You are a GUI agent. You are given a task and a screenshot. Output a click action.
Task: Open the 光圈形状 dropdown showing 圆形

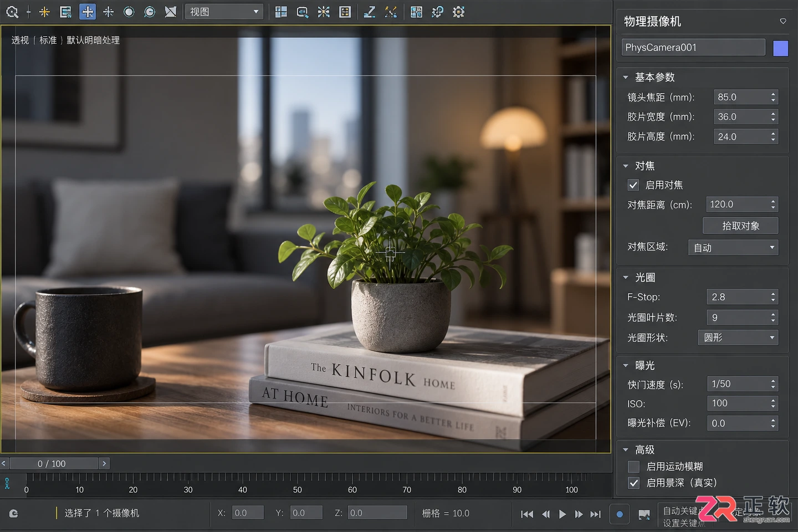pos(738,337)
